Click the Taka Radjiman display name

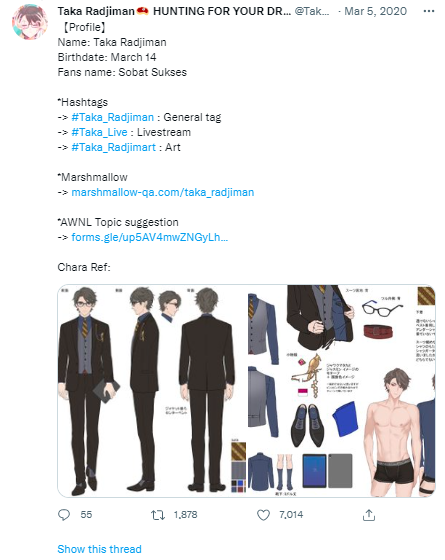tap(96, 11)
